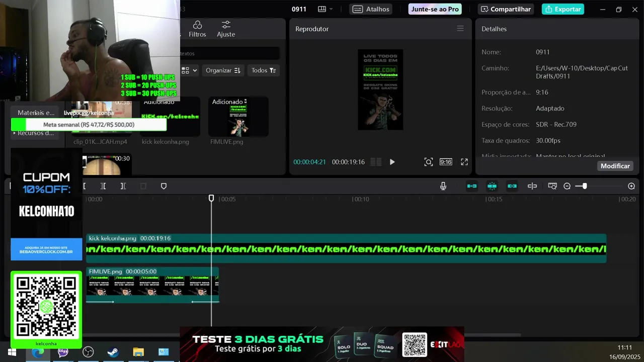Select the FIMLIVE.png media thumbnail

(238, 117)
